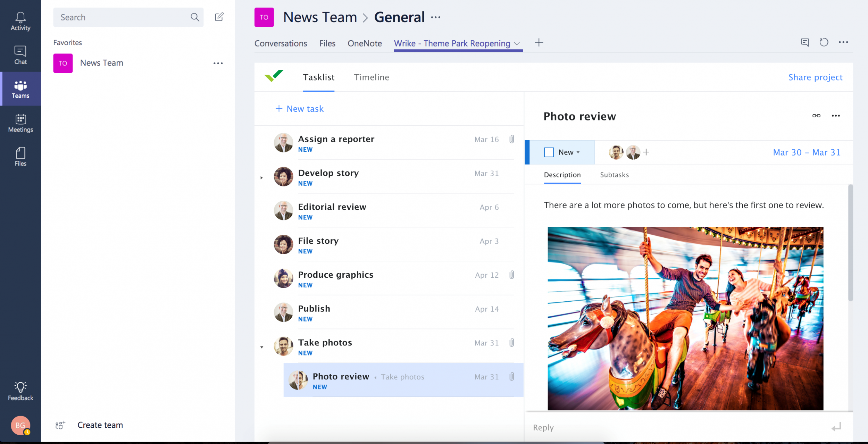Viewport: 868px width, 444px height.
Task: Open the Meetings calendar icon
Action: click(20, 123)
